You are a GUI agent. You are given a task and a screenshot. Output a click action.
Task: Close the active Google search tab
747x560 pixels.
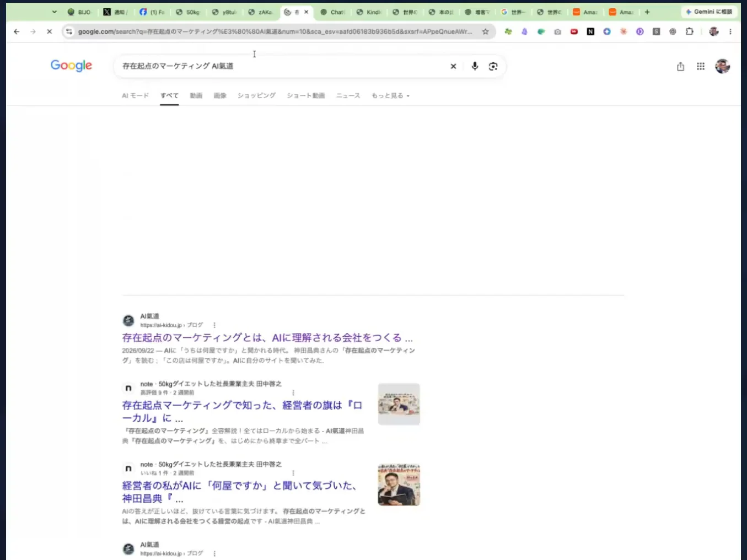[307, 12]
